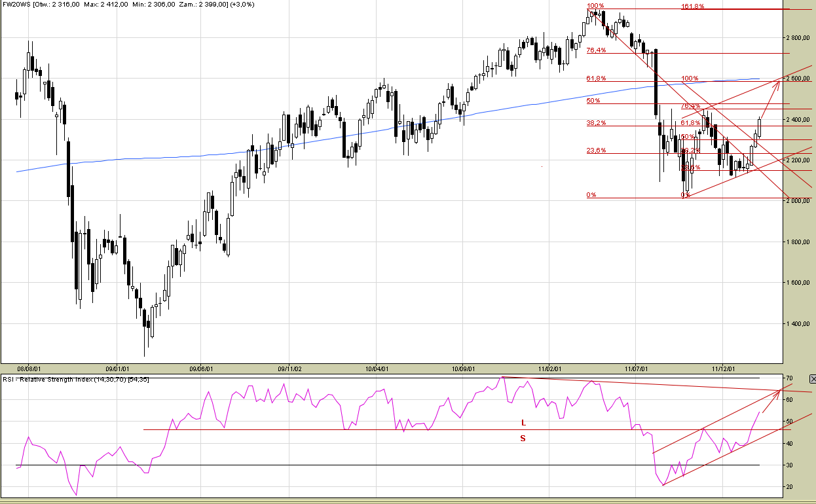This screenshot has height=504, width=816.
Task: Click the 2 000,00 price axis label
Action: tap(798, 201)
